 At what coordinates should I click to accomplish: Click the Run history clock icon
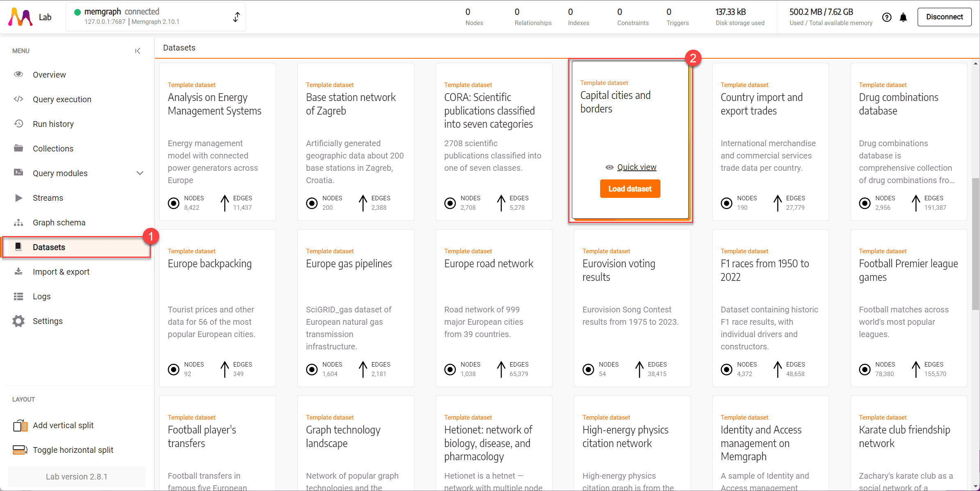[18, 124]
